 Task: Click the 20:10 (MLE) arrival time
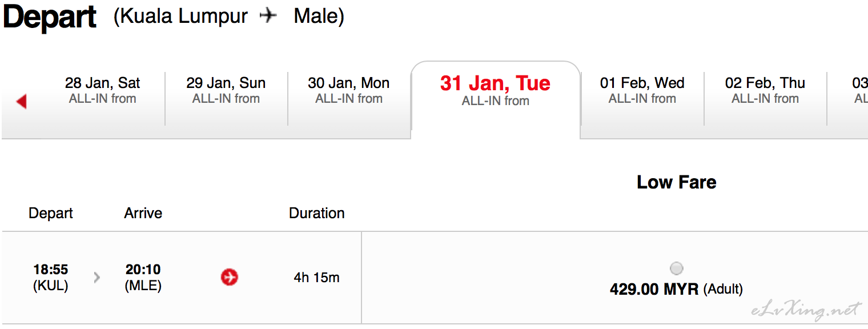coord(143,278)
